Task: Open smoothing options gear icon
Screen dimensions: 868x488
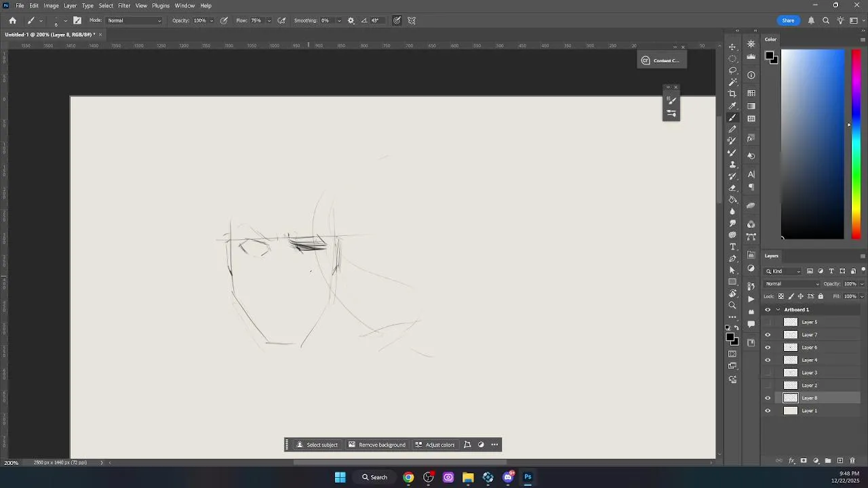Action: (x=351, y=20)
